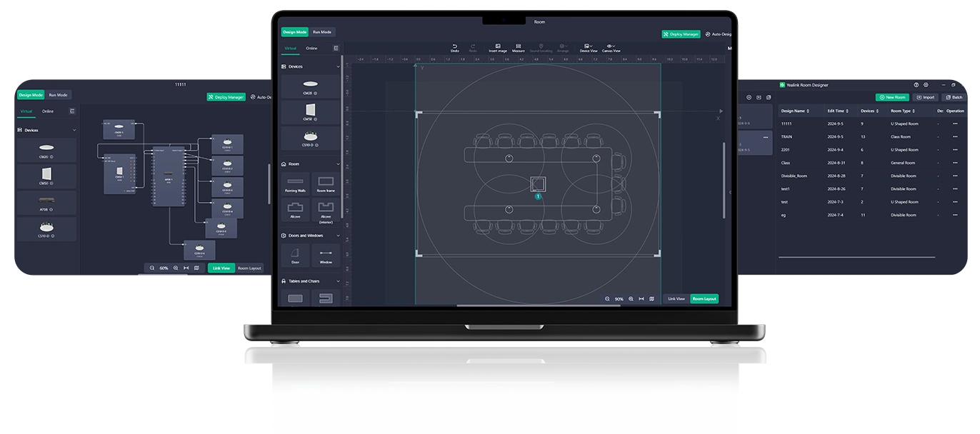Pick the Painting Walls room element
980x434 pixels.
(295, 183)
